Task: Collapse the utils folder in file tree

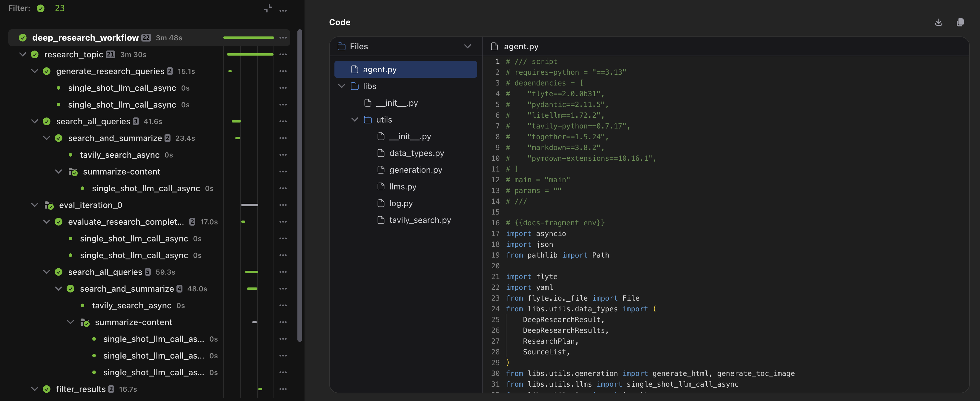Action: coord(354,119)
